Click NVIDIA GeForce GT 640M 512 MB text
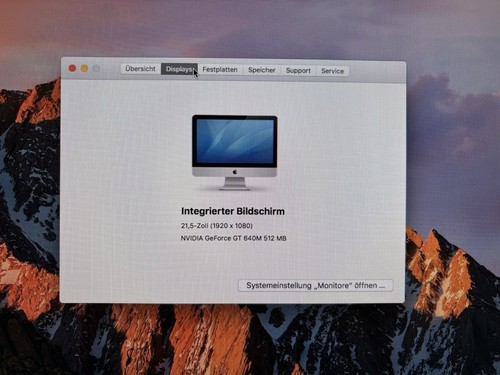Viewport: 500px width, 375px height. coord(233,238)
